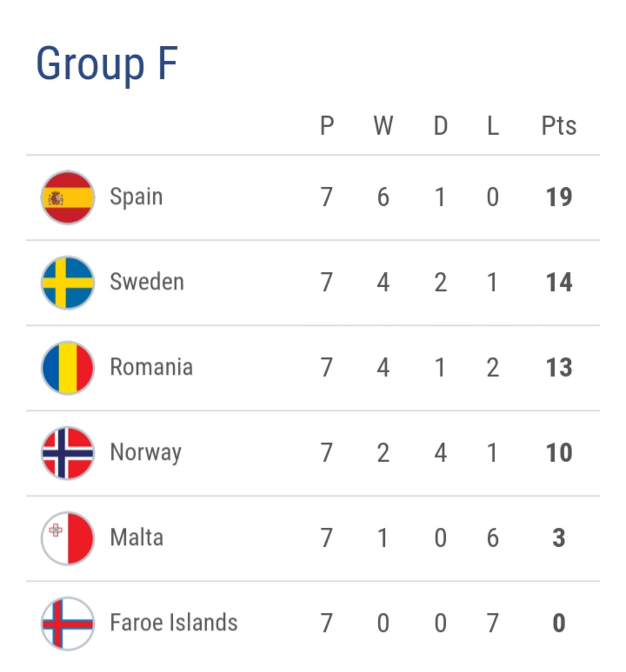Viewport: 626px width, 672px height.
Task: Click the Spain flag icon
Action: coord(67,198)
